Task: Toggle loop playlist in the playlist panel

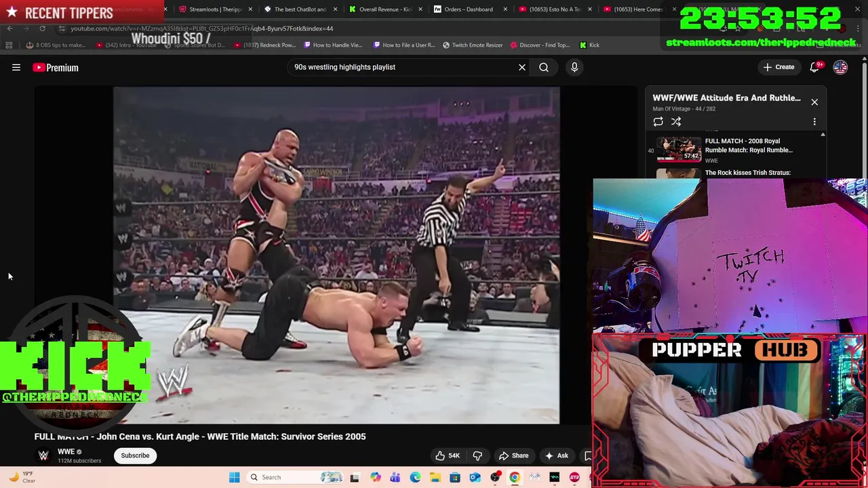Action: [x=658, y=122]
